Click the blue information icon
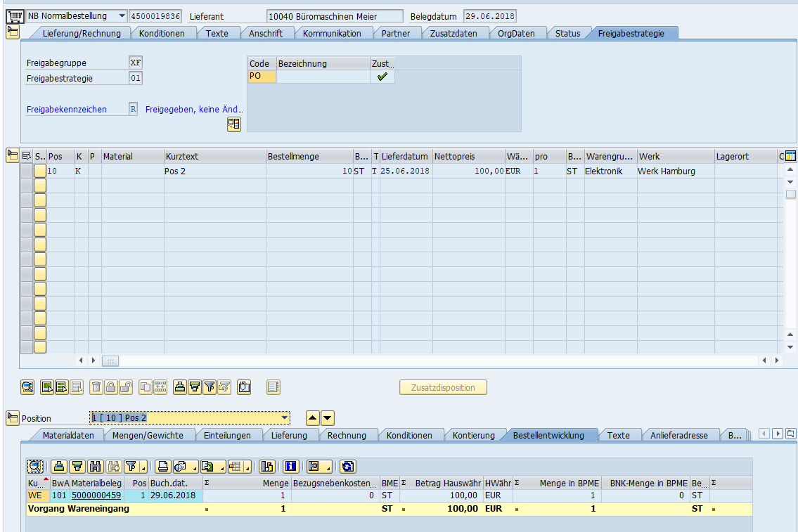The width and height of the screenshot is (798, 532). pos(290,466)
